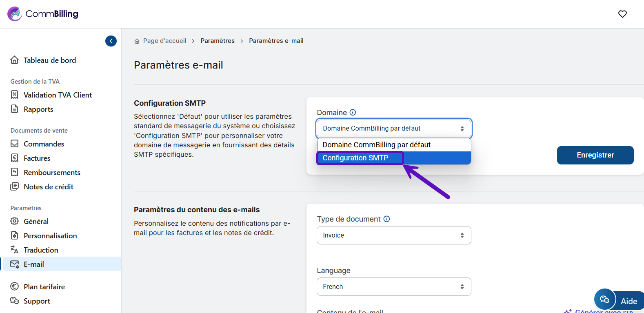Click the Enregistrer button
This screenshot has width=644, height=313.
click(x=595, y=155)
